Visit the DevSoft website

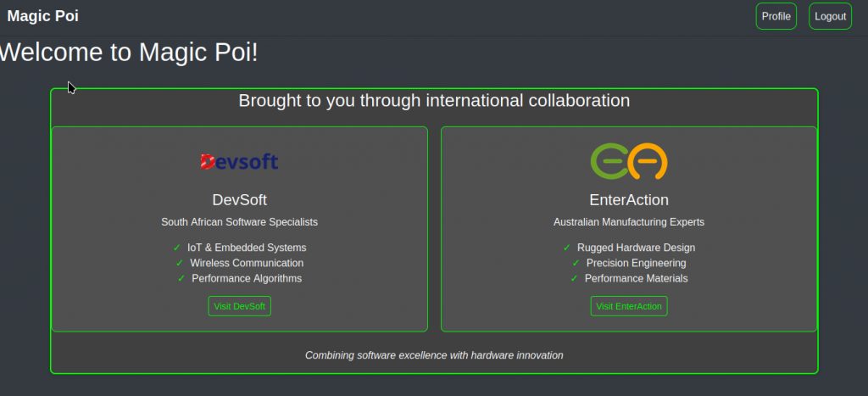pos(240,306)
